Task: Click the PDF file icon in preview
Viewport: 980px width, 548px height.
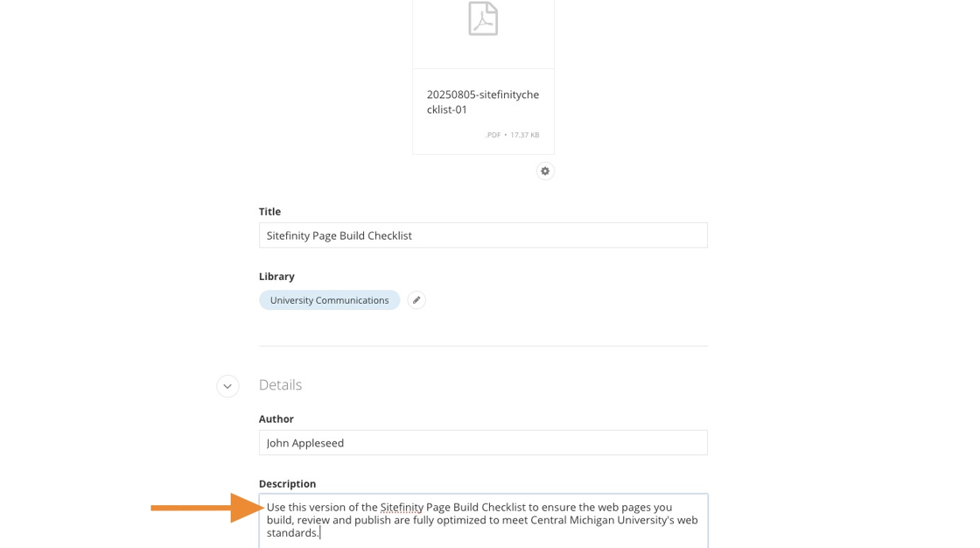Action: pyautogui.click(x=483, y=18)
